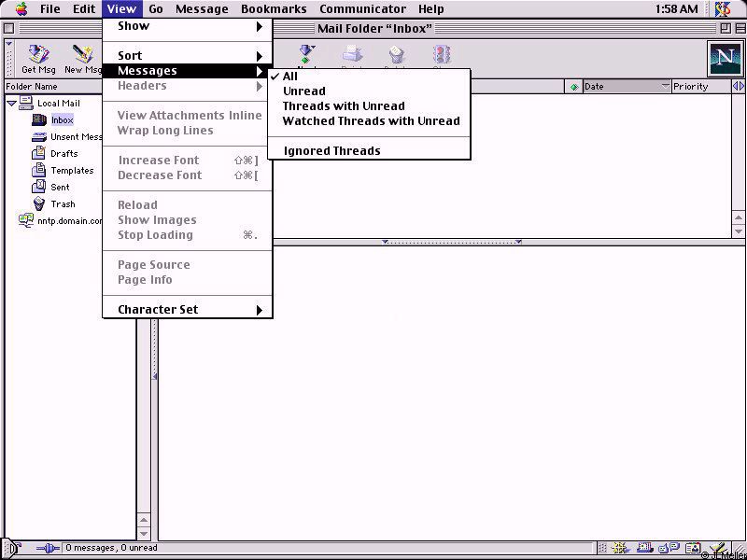This screenshot has width=747, height=560.
Task: Click the Get Msg toolbar icon
Action: 38,55
